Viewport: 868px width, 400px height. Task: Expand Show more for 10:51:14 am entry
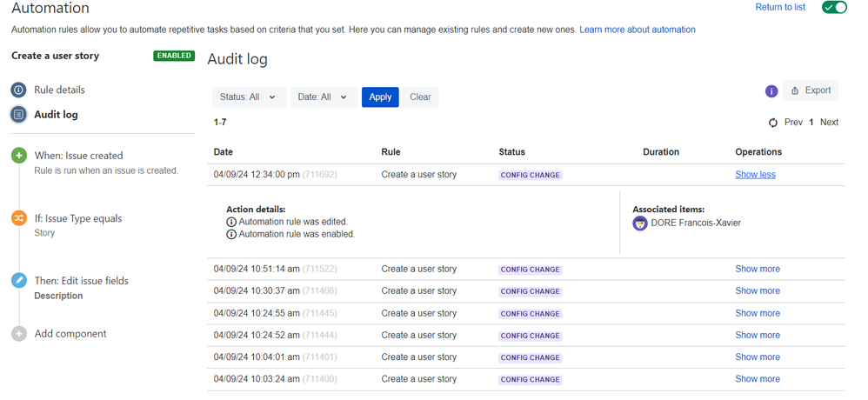tap(758, 269)
